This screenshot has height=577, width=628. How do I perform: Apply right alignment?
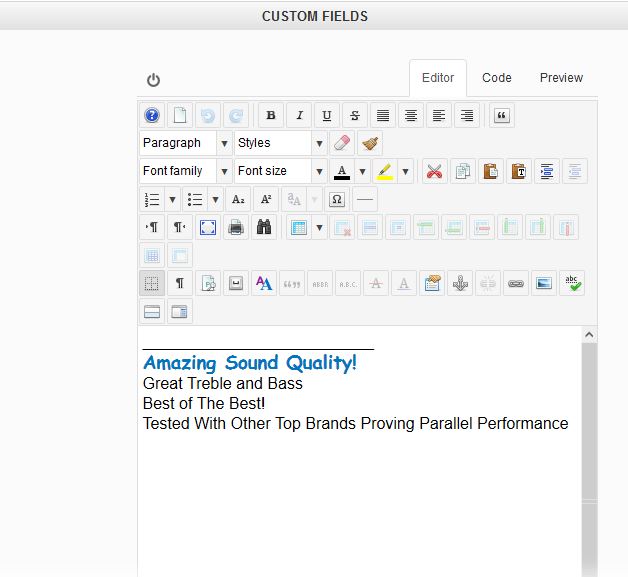pos(467,115)
